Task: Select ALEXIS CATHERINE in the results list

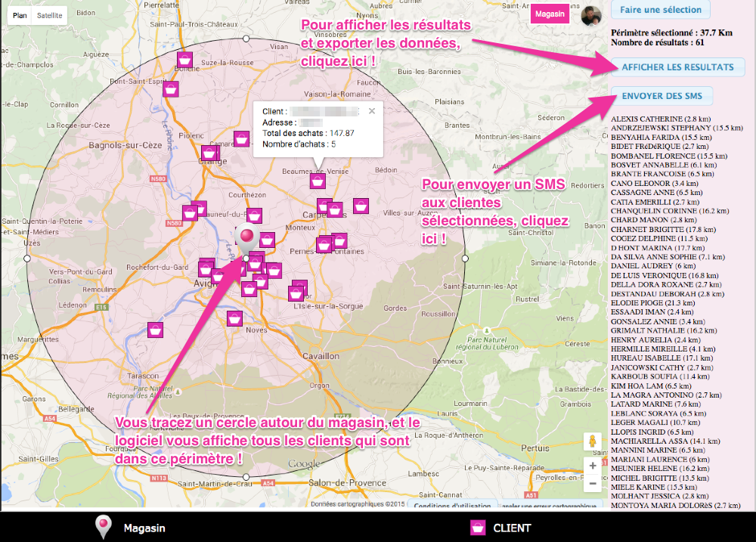Action: coord(660,119)
